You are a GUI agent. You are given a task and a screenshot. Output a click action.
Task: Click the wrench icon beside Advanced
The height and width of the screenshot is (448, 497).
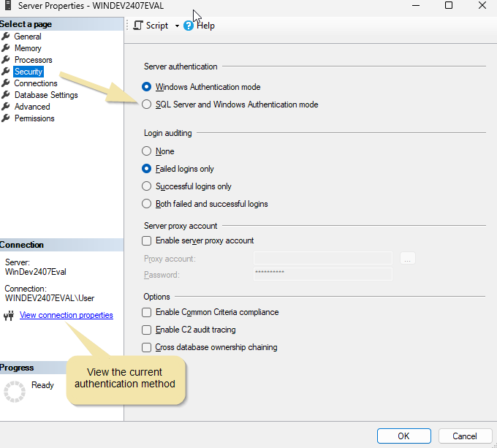click(5, 107)
